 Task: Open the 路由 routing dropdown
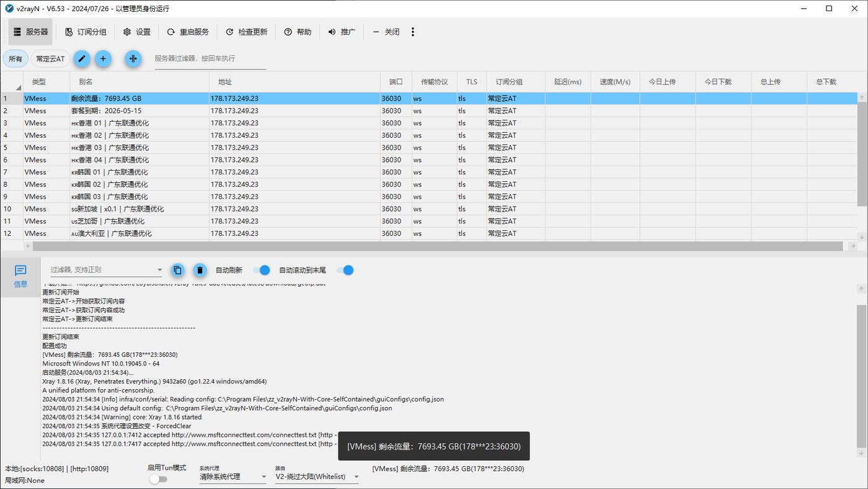[317, 477]
